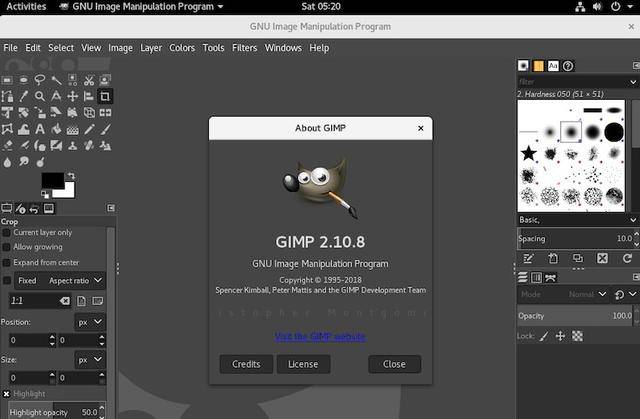Click the foreground black color swatch
The image size is (640, 419).
click(53, 180)
